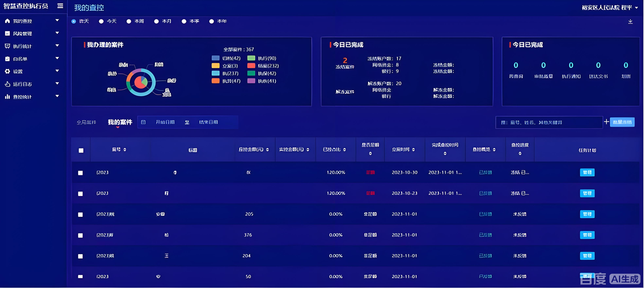Select the 本月 radio button
Screen dimensions: 644x288
point(157,21)
